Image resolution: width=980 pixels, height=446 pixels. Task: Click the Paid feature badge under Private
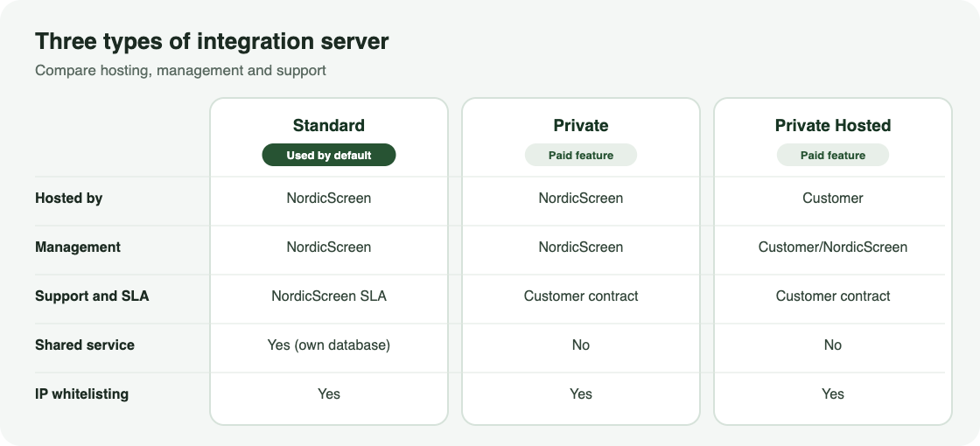tap(581, 155)
